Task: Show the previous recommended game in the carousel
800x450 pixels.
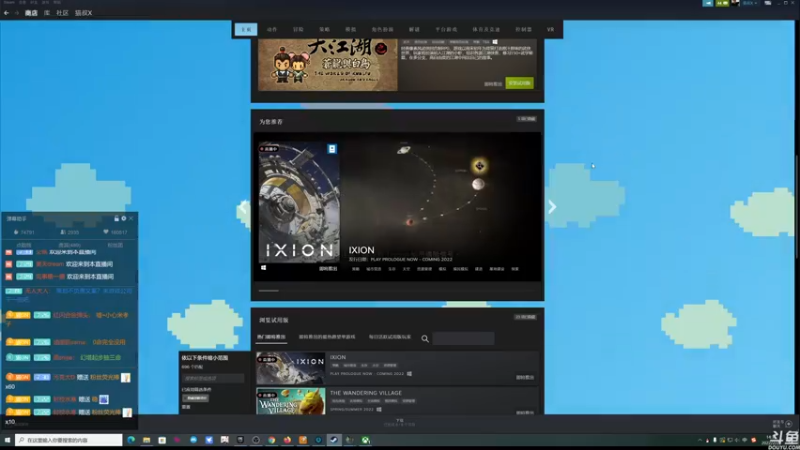Action: coord(243,207)
